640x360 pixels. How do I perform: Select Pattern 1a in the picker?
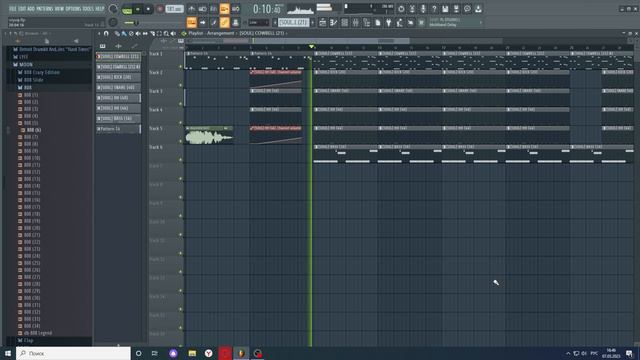(118, 129)
